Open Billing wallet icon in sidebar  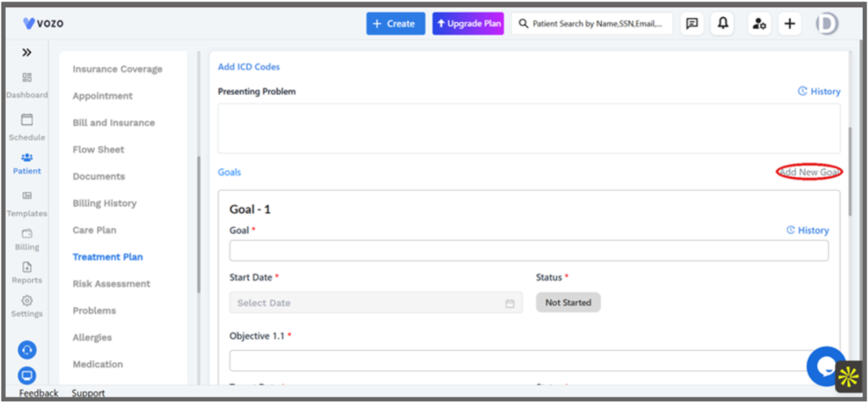(26, 234)
